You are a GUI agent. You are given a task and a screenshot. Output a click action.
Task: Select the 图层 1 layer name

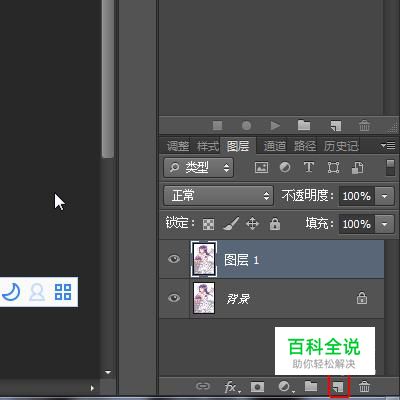coord(241,260)
